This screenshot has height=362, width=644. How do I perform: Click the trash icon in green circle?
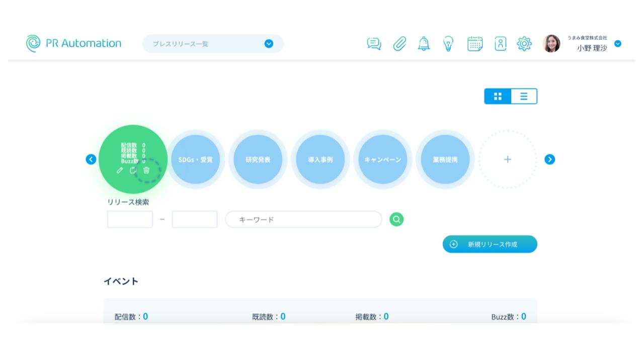146,170
